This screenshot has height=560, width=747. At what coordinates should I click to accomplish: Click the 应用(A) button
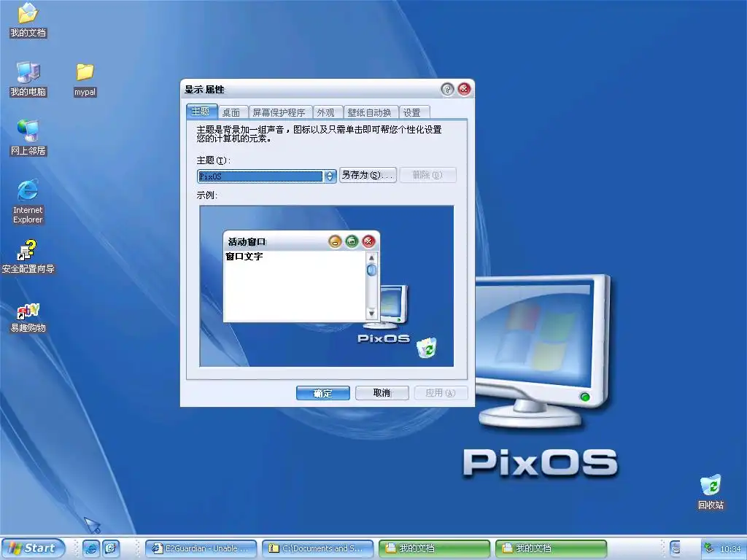click(x=441, y=393)
